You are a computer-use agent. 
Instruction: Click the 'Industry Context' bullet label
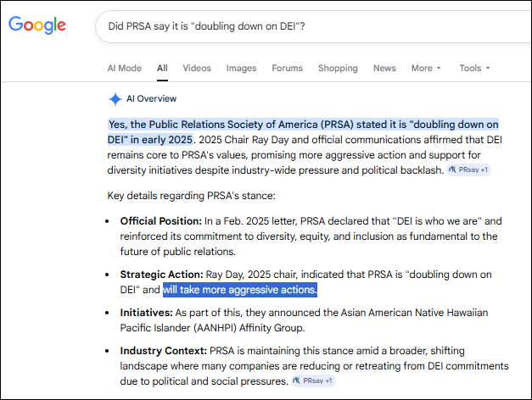pos(164,351)
